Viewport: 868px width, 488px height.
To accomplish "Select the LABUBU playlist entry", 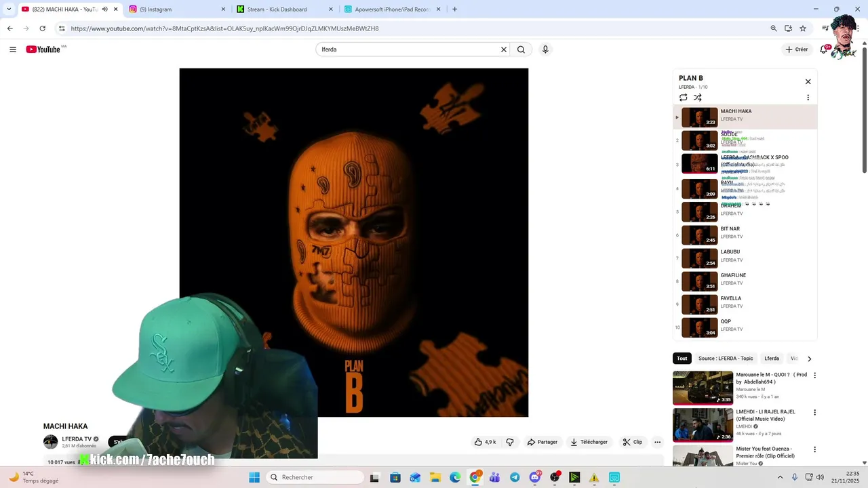I will 745,258.
